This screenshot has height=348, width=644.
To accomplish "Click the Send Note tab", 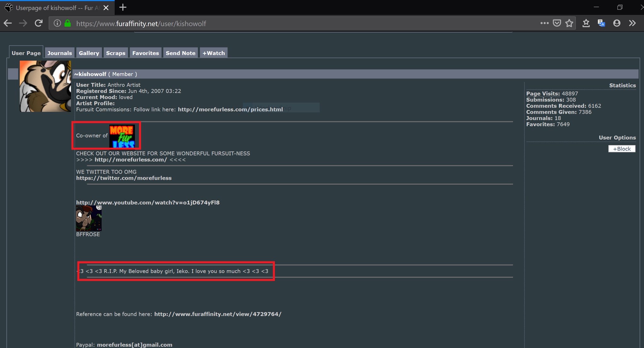I will tap(180, 53).
